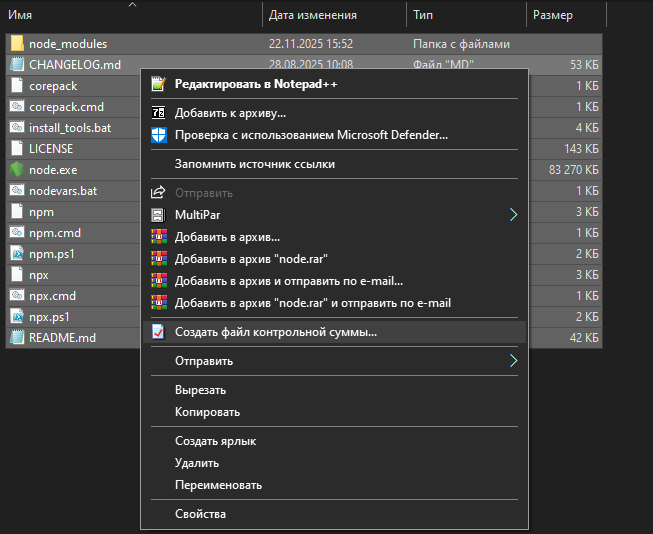Select the CHANGELOG.md file name
The image size is (653, 534).
pos(75,65)
